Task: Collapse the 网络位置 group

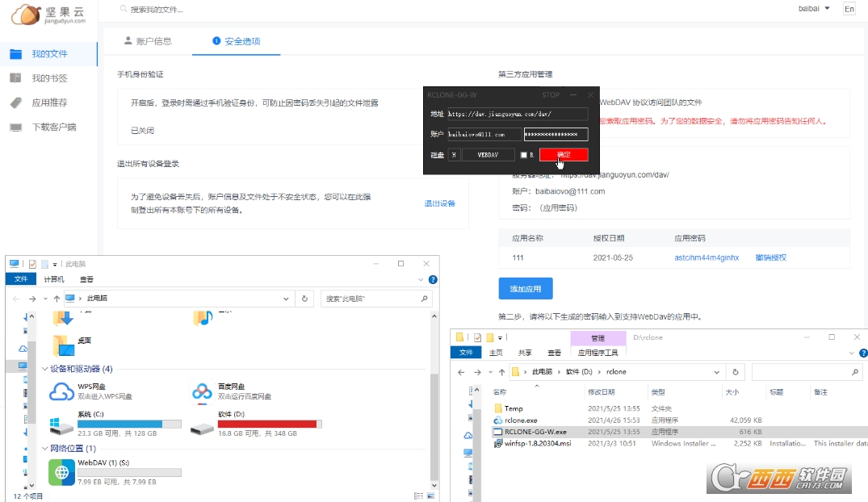Action: point(45,448)
